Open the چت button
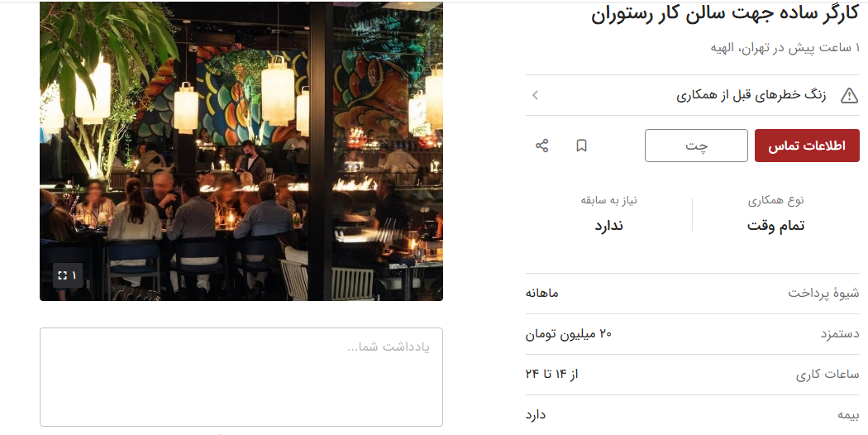Viewport: 868px width, 435px height. pos(696,146)
